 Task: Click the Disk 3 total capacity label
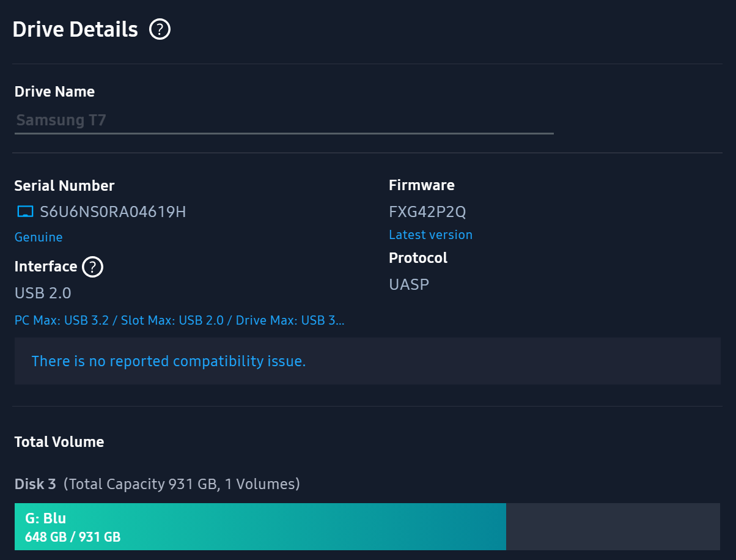coord(157,485)
